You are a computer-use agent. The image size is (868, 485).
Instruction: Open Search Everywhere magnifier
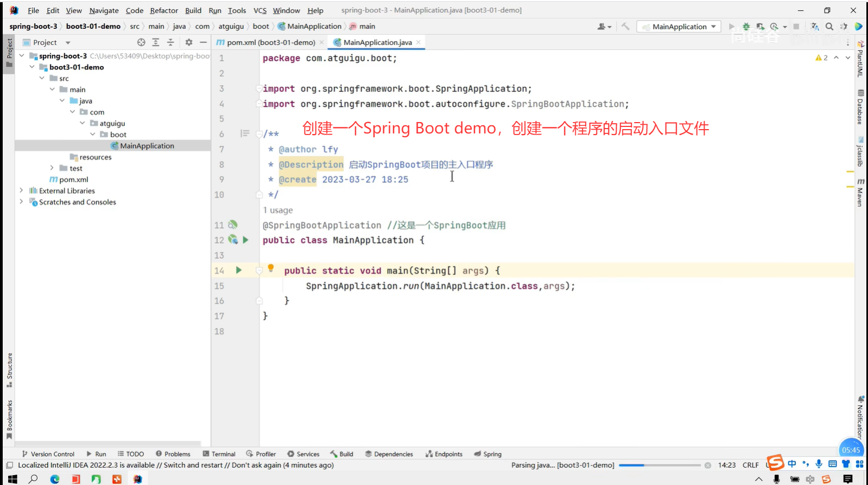(829, 26)
